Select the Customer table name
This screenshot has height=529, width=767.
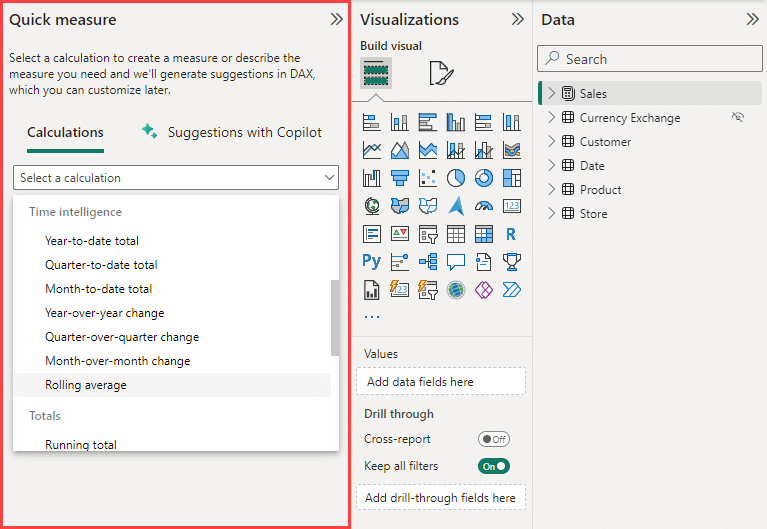point(606,142)
